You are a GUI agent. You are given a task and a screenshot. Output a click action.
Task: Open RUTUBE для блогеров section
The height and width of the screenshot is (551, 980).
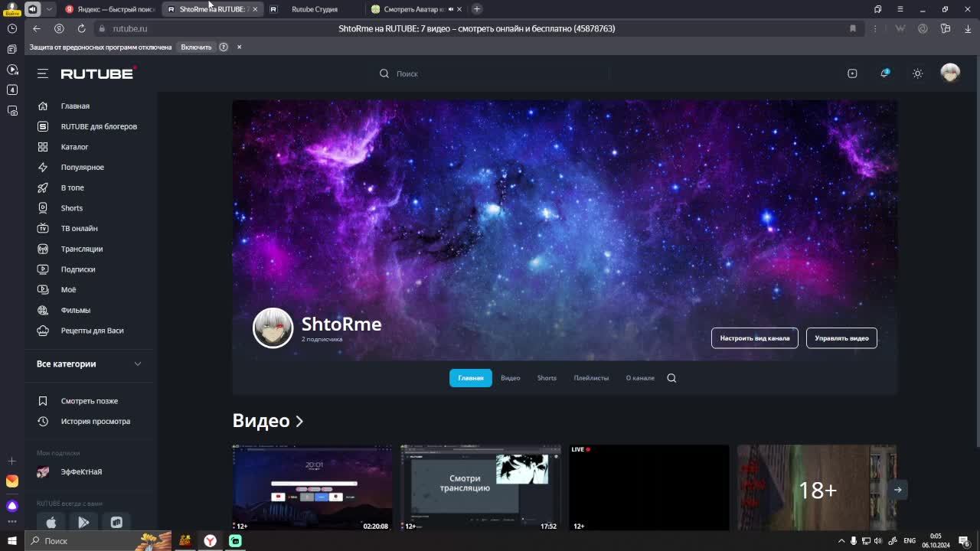[x=99, y=126]
